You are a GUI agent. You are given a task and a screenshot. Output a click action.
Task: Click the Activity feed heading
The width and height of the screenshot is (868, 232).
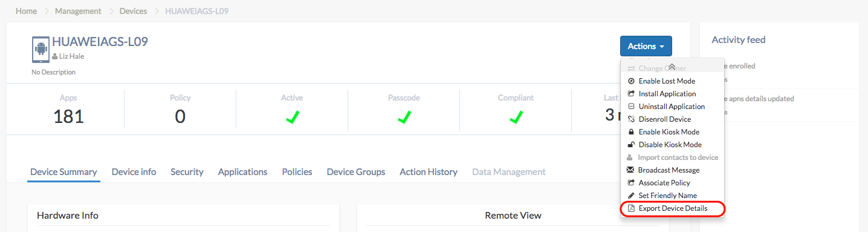(x=739, y=40)
